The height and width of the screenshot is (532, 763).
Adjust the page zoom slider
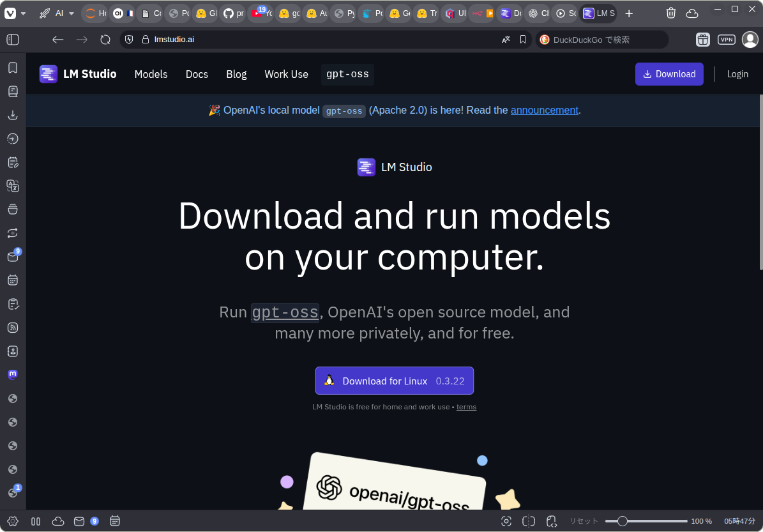[x=646, y=521]
